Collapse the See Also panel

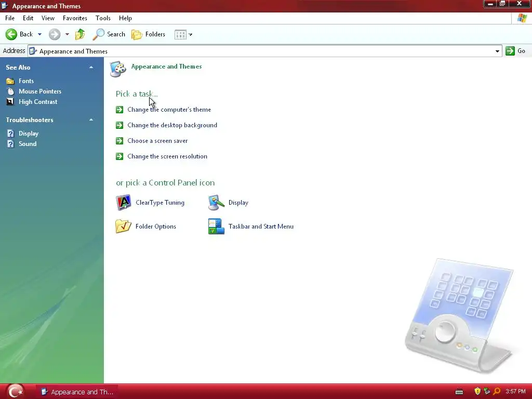[x=91, y=67]
